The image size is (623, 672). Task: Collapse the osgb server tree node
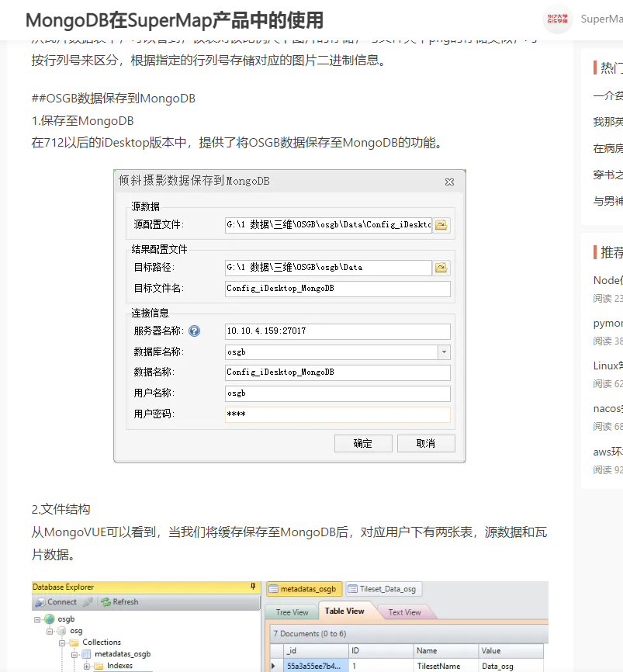tap(37, 619)
